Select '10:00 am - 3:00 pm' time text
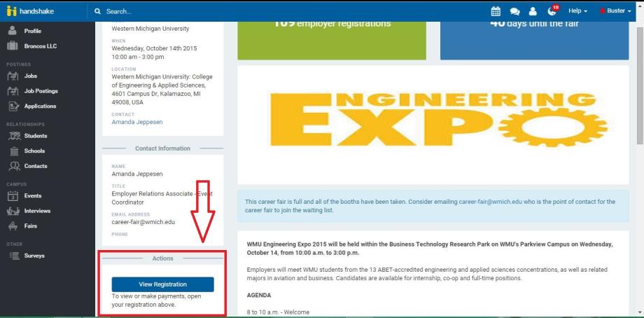 pos(138,57)
